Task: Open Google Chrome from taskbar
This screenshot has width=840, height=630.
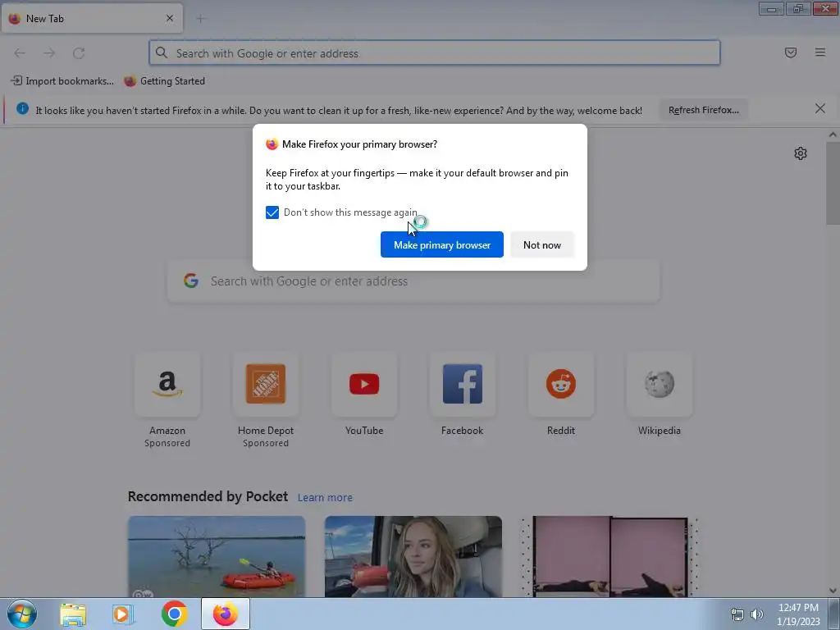Action: [x=174, y=614]
